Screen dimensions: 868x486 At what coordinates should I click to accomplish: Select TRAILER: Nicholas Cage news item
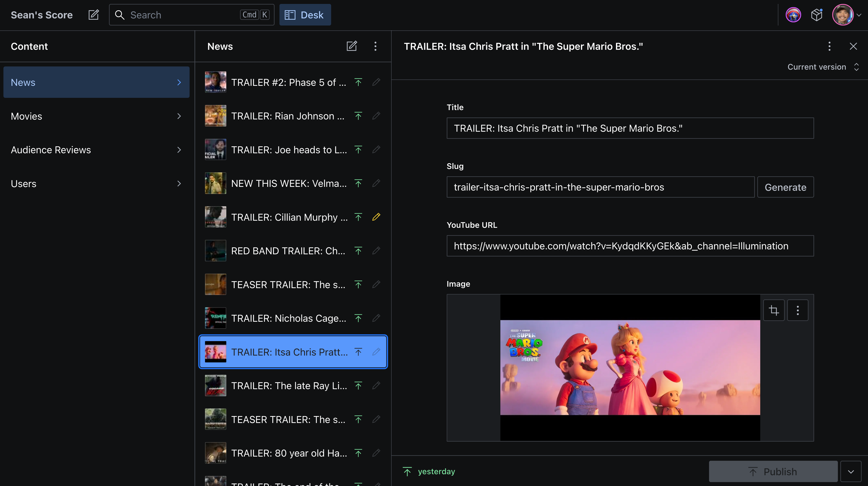[288, 318]
